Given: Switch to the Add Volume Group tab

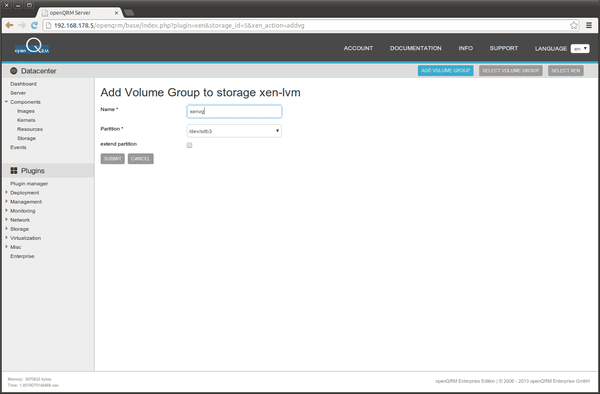Looking at the screenshot, I should click(x=445, y=70).
